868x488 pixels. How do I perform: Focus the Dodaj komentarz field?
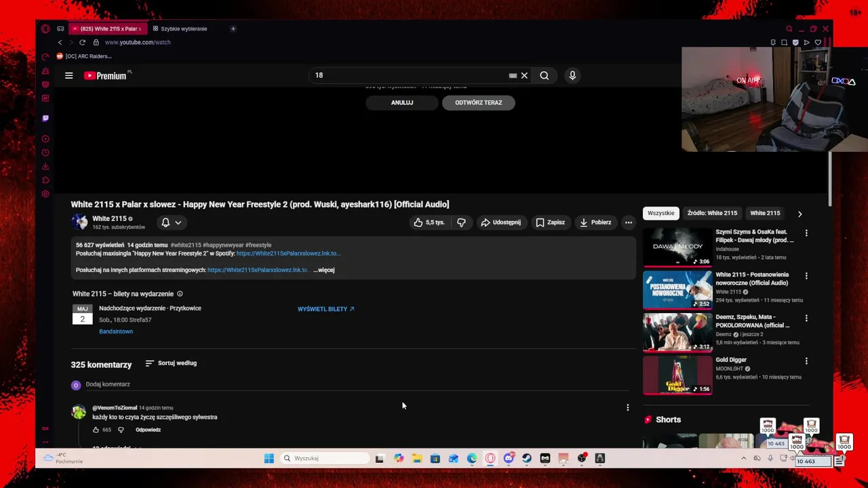(357, 384)
